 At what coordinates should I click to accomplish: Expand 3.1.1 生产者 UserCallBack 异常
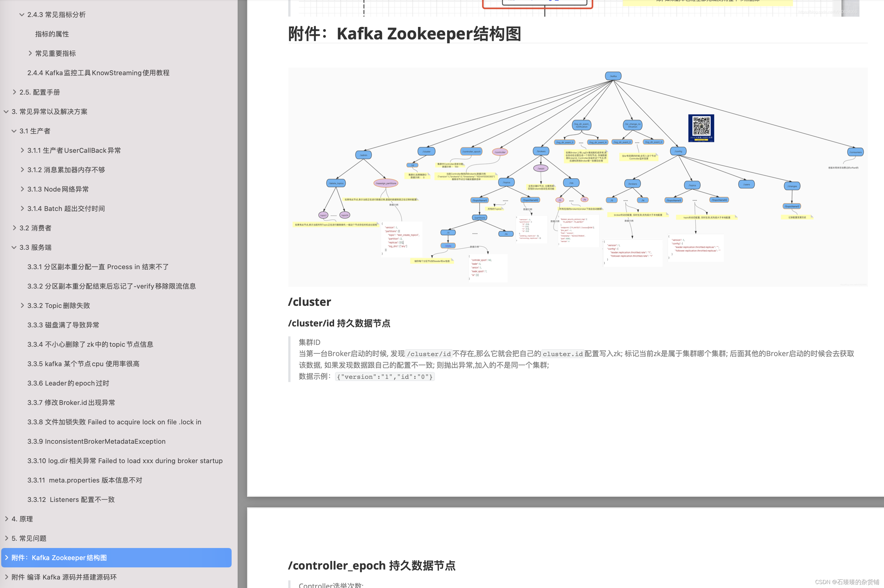(x=22, y=150)
